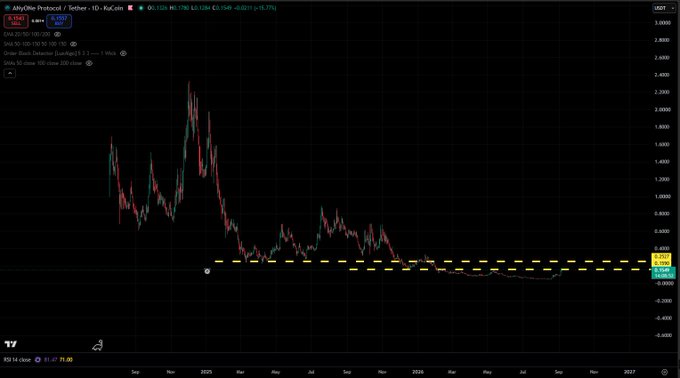Click the blue Buy price button

[x=59, y=21]
